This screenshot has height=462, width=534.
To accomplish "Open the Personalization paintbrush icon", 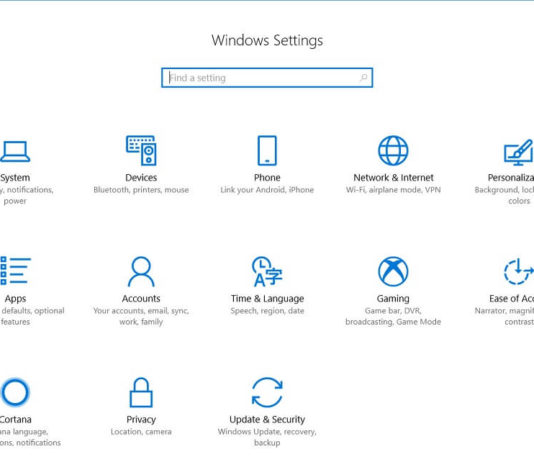I will click(x=519, y=152).
